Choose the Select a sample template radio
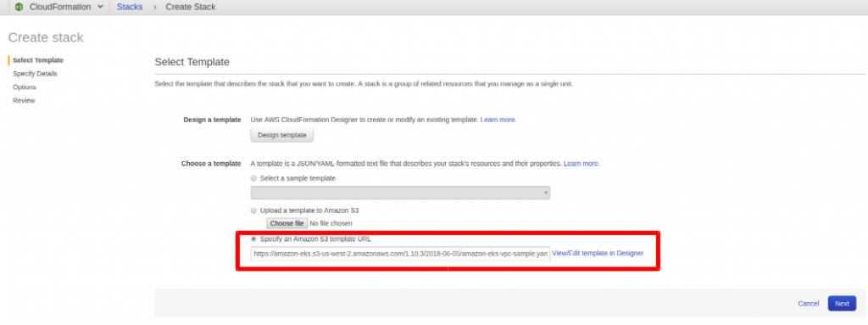This screenshot has width=868, height=325. point(253,178)
